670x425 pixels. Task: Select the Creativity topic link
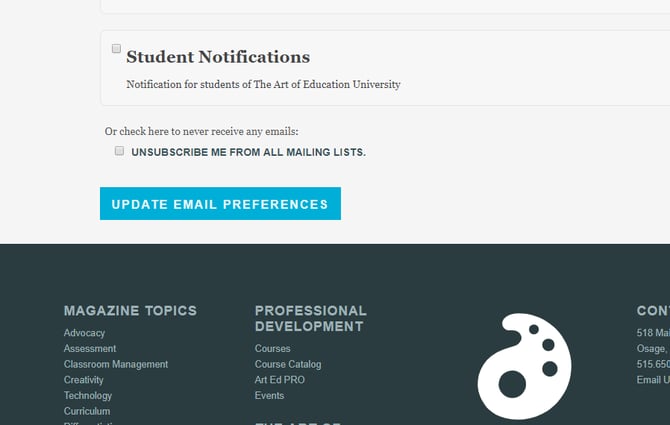(x=84, y=380)
